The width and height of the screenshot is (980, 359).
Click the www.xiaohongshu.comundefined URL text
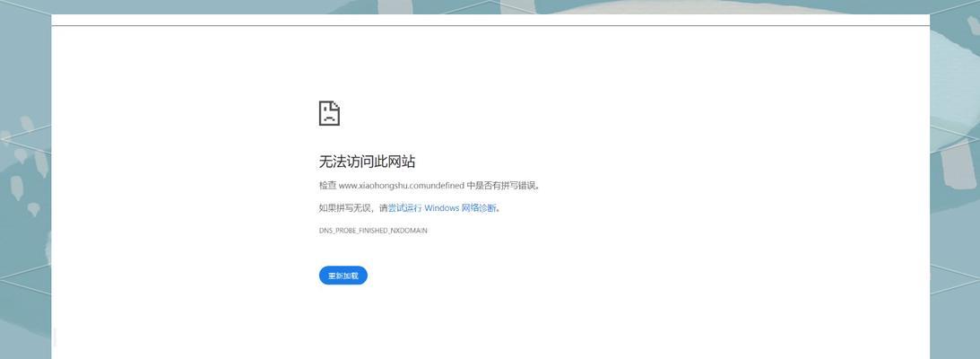coord(402,186)
